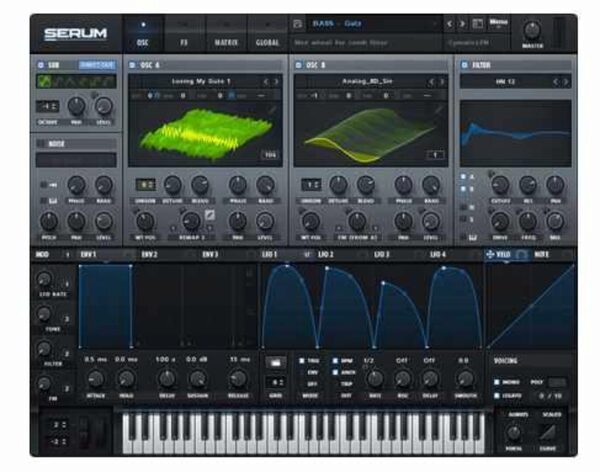Click the MASTER volume knob
This screenshot has height=472, width=600.
pos(531,30)
